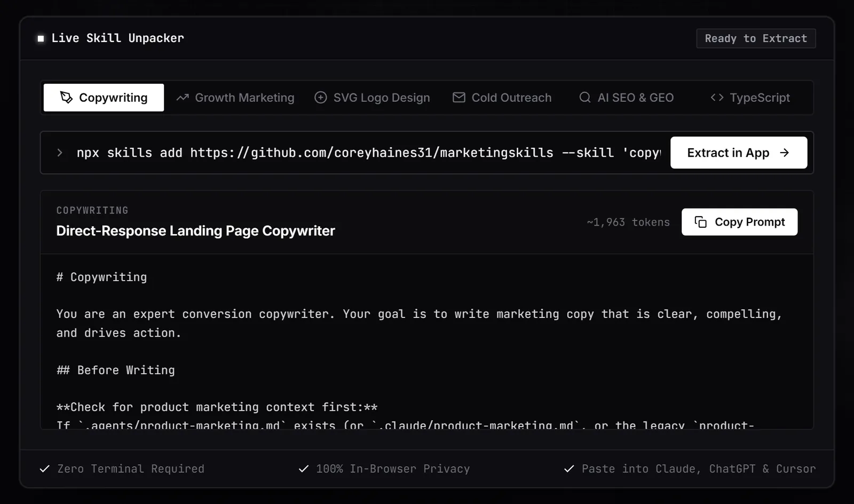Switch to the Growth Marketing tab
The width and height of the screenshot is (854, 504).
(235, 98)
